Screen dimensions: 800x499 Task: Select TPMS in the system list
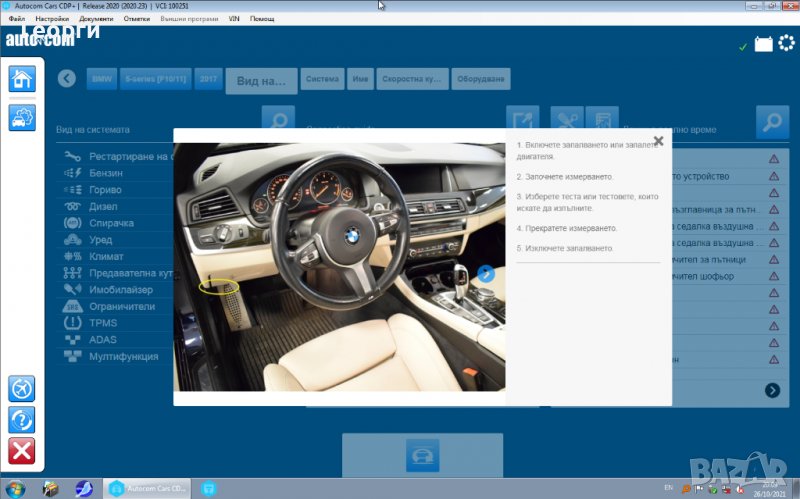pos(103,323)
